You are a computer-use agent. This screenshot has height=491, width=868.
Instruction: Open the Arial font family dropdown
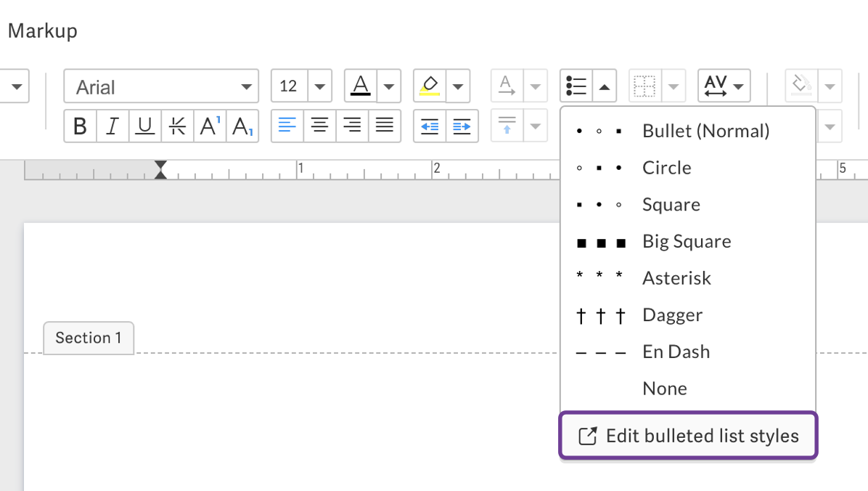(x=160, y=85)
